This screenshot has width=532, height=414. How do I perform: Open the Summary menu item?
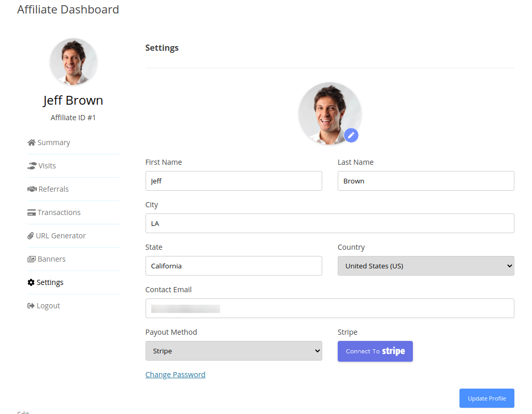pyautogui.click(x=53, y=142)
